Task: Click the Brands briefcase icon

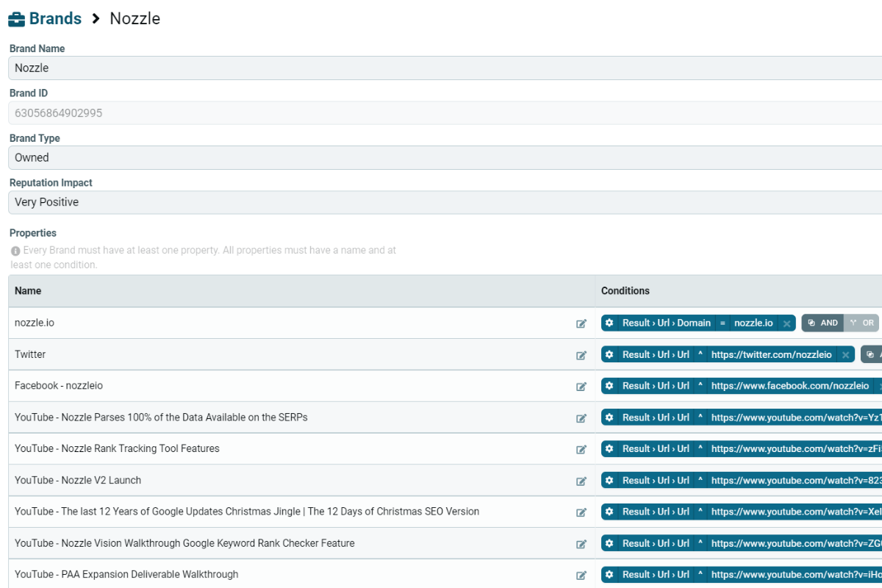Action: tap(17, 19)
